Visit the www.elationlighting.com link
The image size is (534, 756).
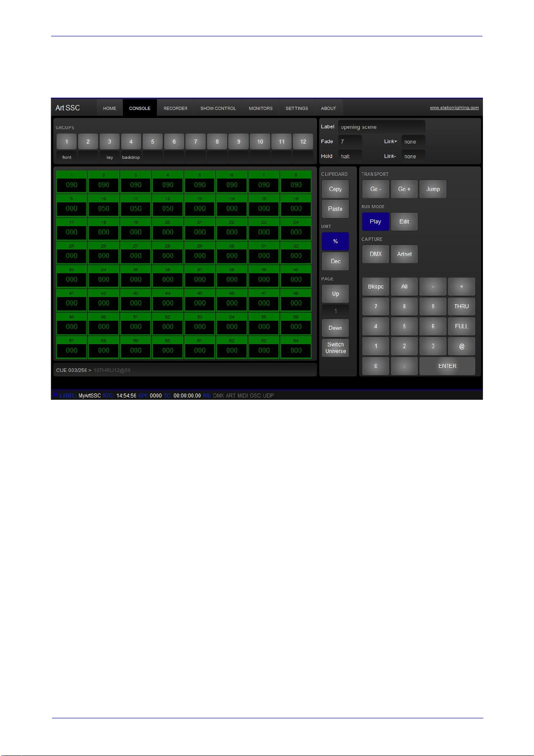(454, 108)
